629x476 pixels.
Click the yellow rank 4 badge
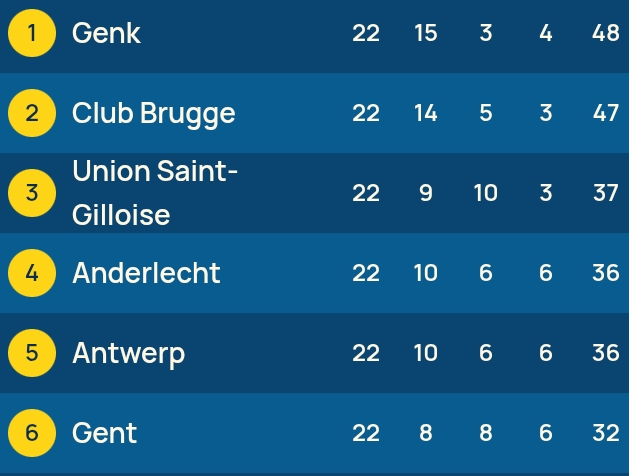pyautogui.click(x=32, y=273)
